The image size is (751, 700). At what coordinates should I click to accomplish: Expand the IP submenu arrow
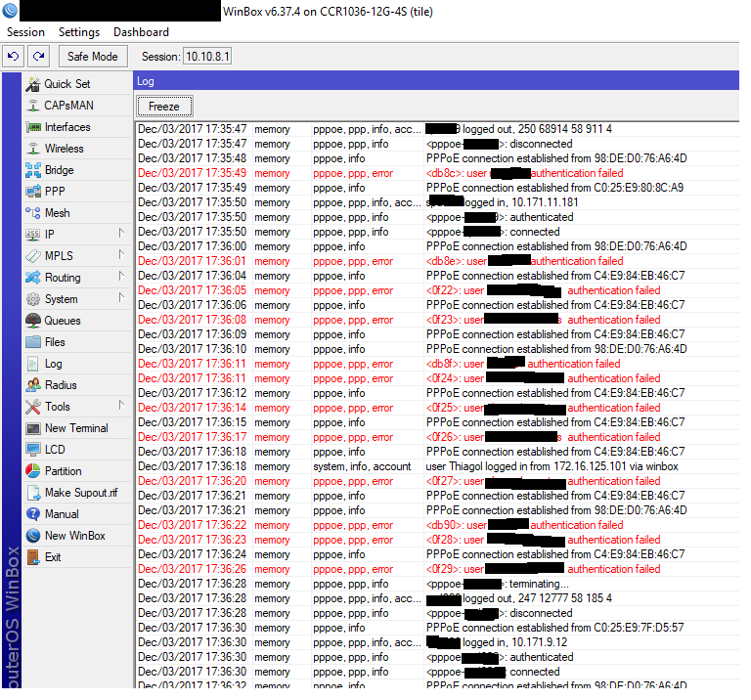[x=121, y=234]
